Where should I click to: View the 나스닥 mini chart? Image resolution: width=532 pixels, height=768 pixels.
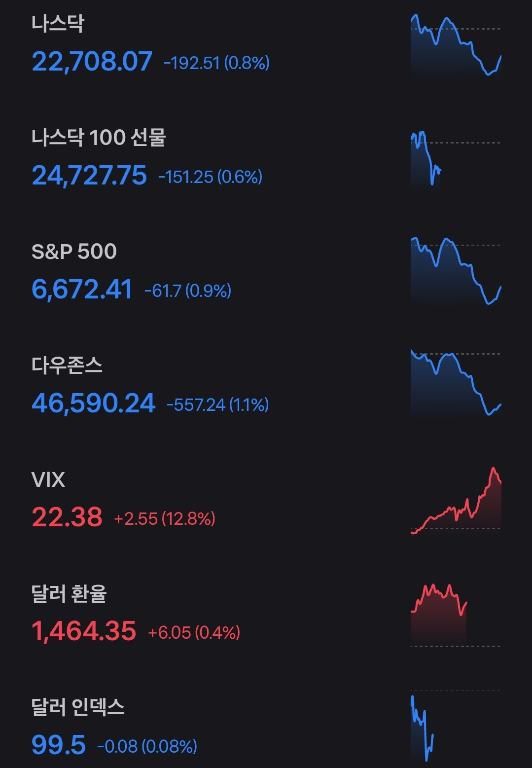point(456,45)
